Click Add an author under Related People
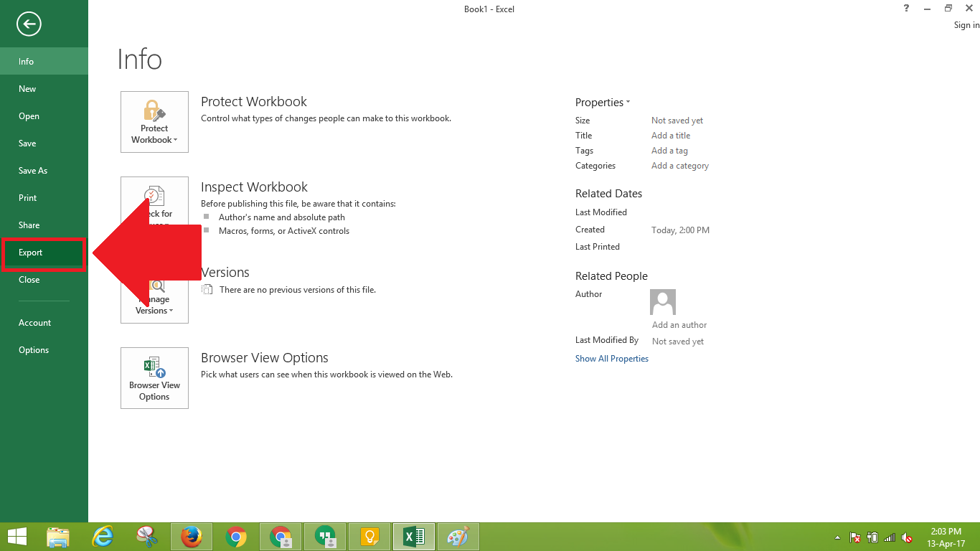Viewport: 980px width, 551px height. point(679,324)
